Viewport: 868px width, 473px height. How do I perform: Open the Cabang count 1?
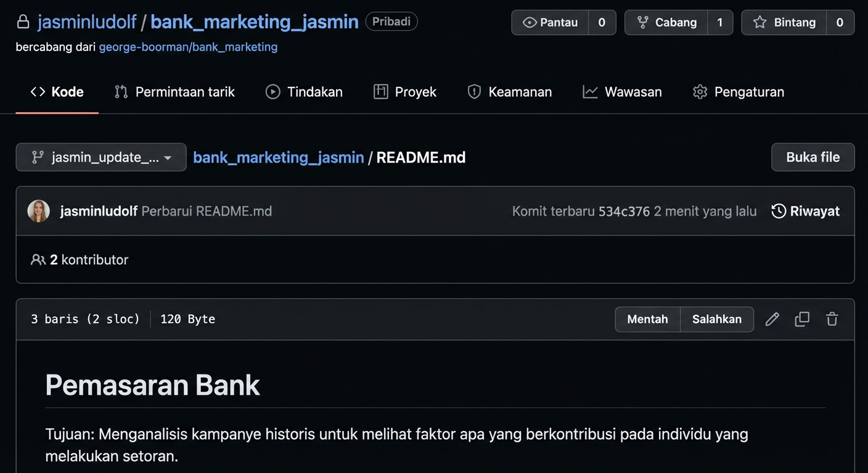coord(719,22)
